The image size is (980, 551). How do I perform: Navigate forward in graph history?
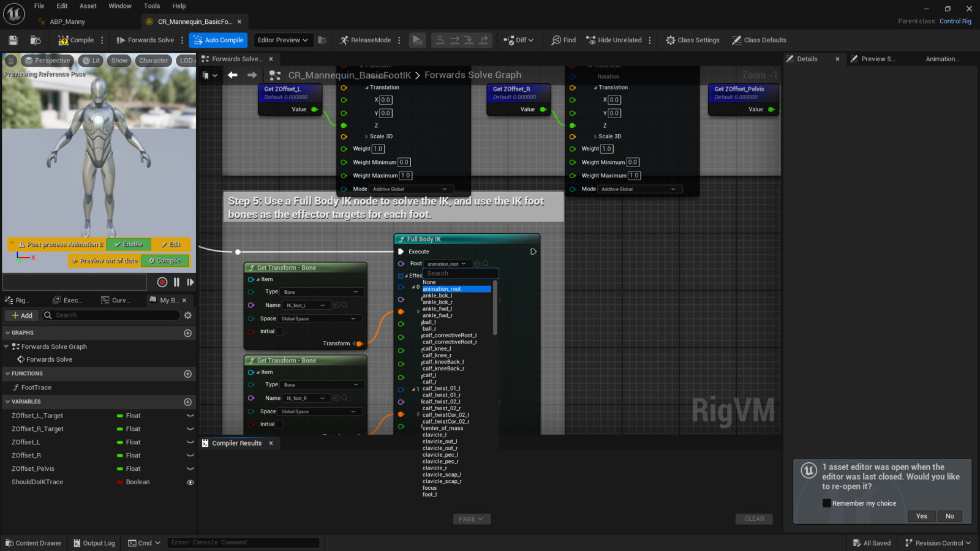(252, 75)
